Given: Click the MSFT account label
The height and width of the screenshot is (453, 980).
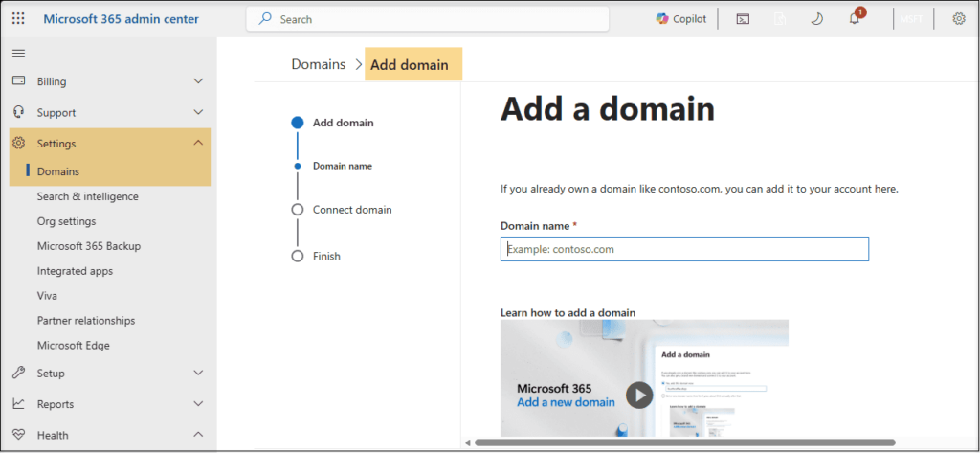Looking at the screenshot, I should coord(911,19).
